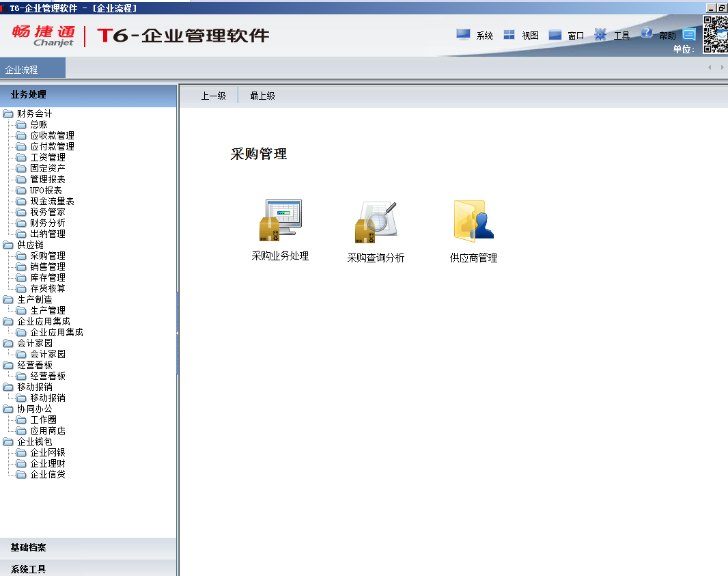Select the 业务处理 panel header
728x576 pixels.
click(88, 95)
